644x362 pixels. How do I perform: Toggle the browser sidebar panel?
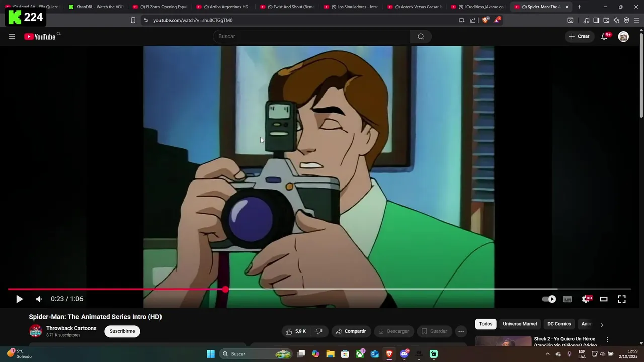click(596, 20)
